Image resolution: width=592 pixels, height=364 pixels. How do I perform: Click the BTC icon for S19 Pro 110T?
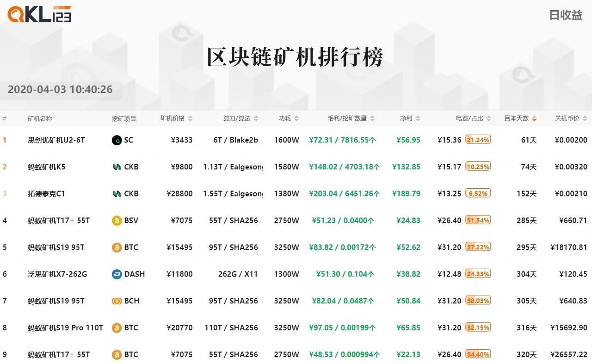coord(117,328)
